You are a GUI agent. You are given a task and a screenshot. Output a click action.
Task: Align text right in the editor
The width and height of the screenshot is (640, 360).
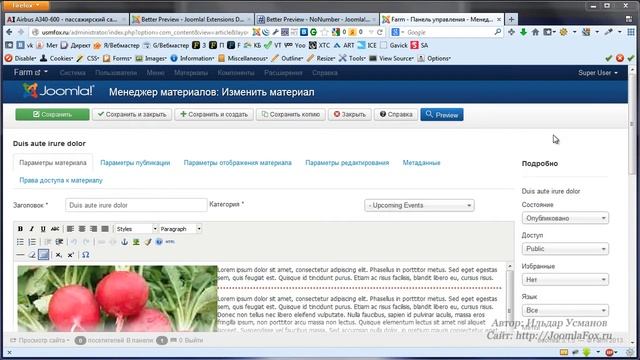tap(93, 229)
